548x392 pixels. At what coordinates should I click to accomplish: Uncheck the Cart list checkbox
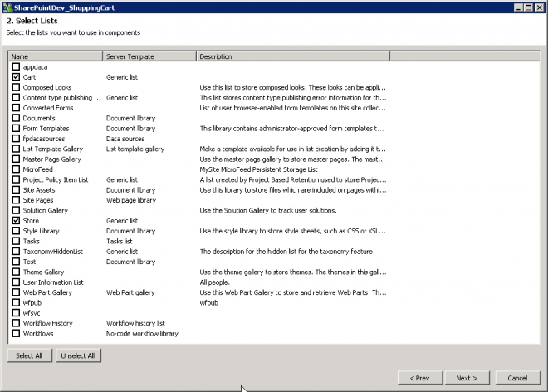16,77
